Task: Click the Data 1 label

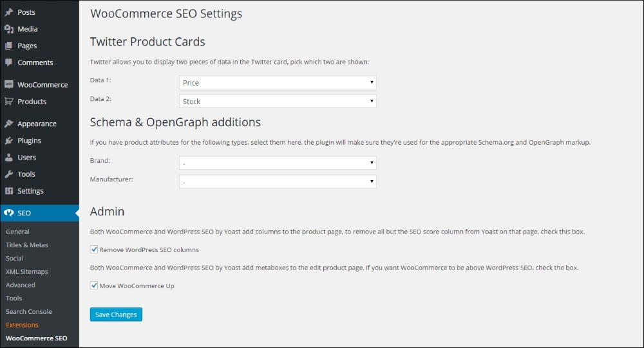Action: [x=100, y=80]
